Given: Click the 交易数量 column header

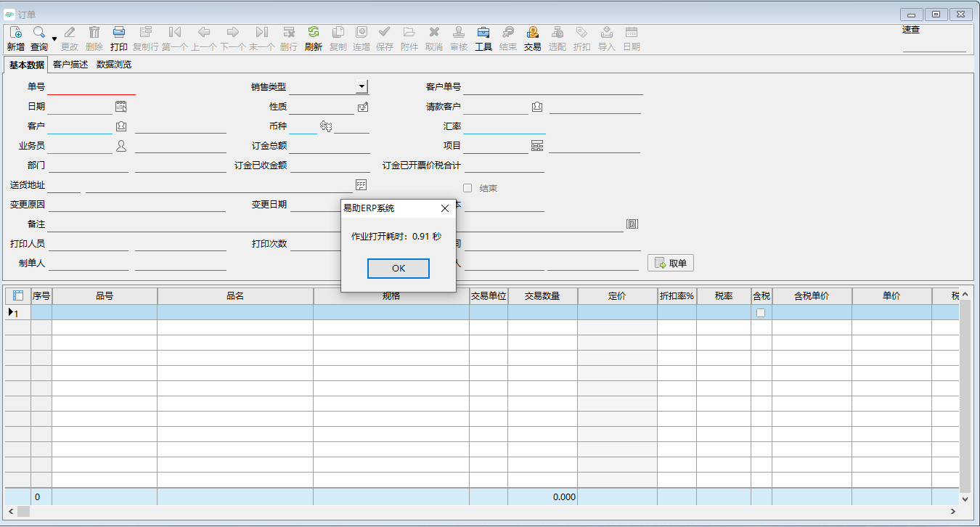Looking at the screenshot, I should (x=543, y=296).
